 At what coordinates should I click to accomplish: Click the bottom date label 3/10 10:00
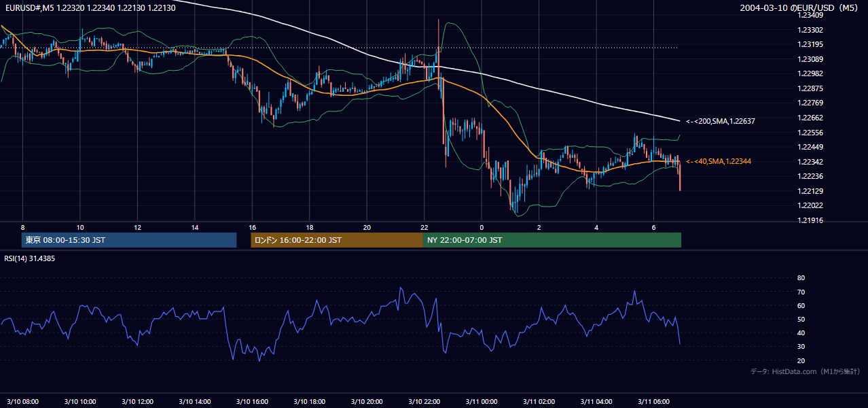tap(80, 401)
